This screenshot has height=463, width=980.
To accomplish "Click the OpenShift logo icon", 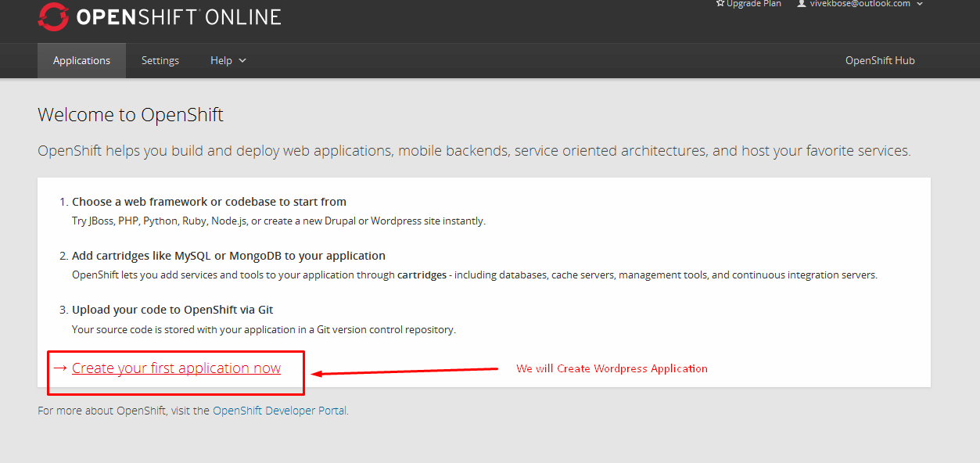I will [53, 16].
